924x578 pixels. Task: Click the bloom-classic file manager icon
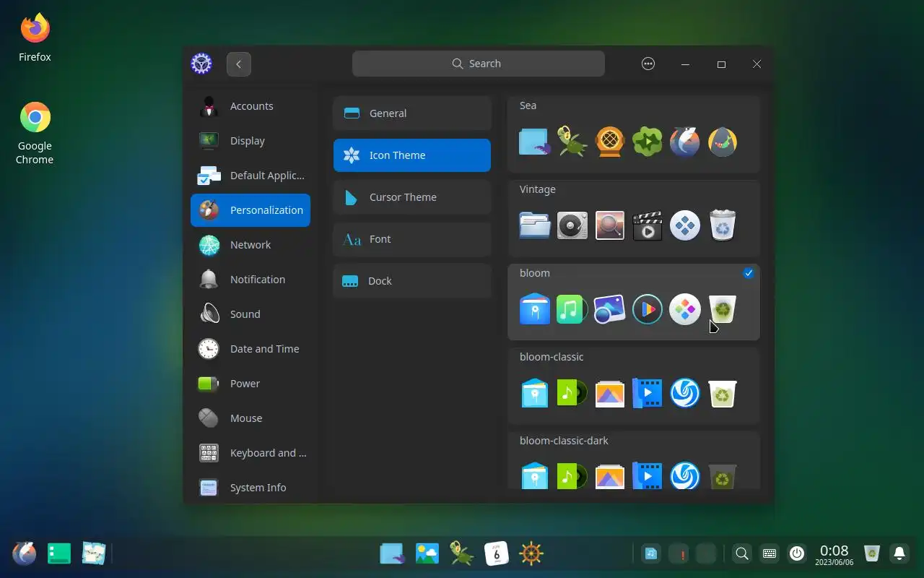tap(535, 393)
